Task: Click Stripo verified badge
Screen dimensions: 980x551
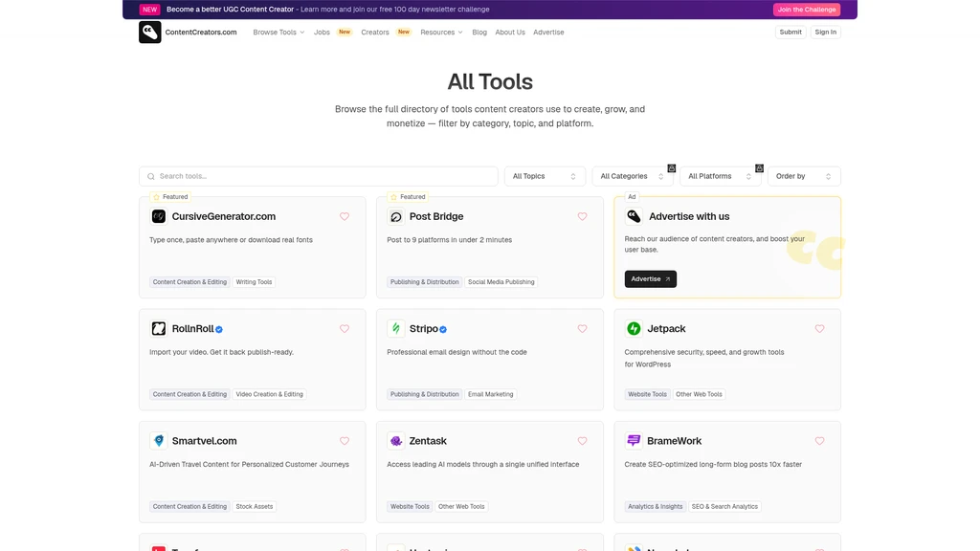Action: click(x=443, y=329)
